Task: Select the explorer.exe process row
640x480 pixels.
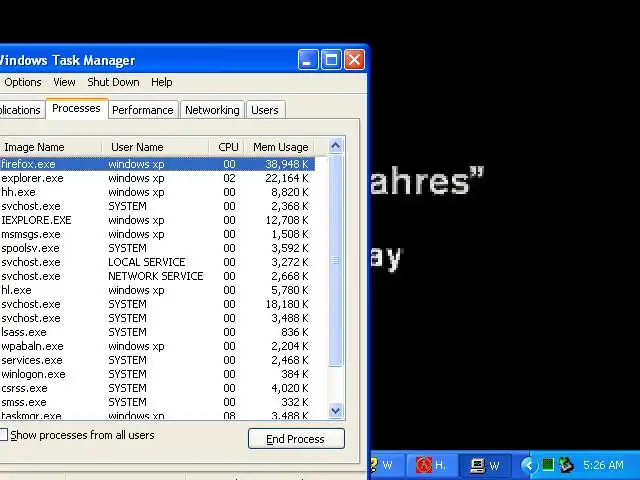Action: point(157,178)
